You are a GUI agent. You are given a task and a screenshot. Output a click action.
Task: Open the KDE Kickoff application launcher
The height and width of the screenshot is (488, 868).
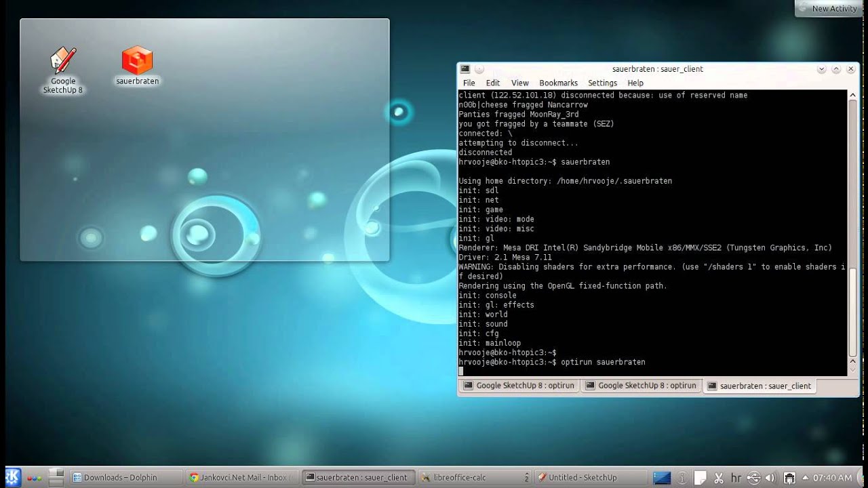tap(12, 477)
